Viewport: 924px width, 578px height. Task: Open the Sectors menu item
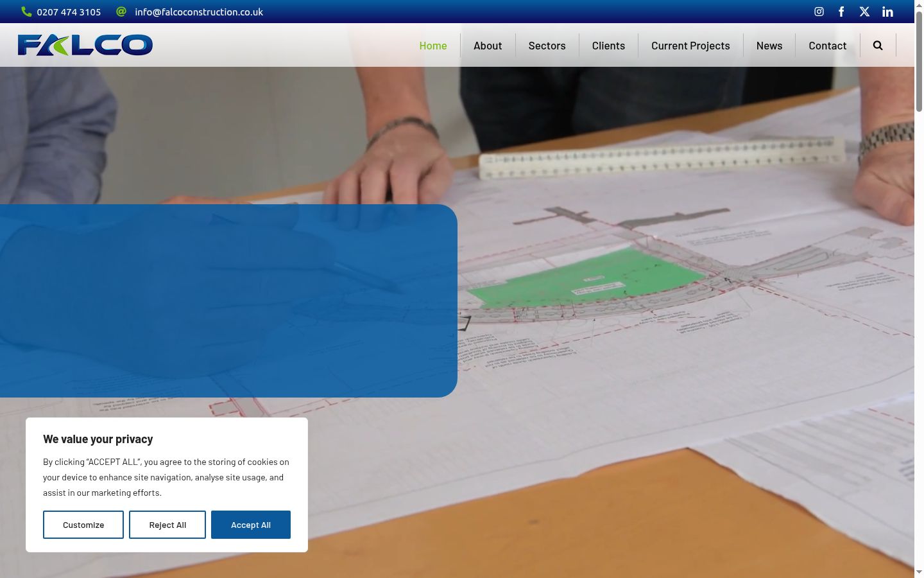547,46
